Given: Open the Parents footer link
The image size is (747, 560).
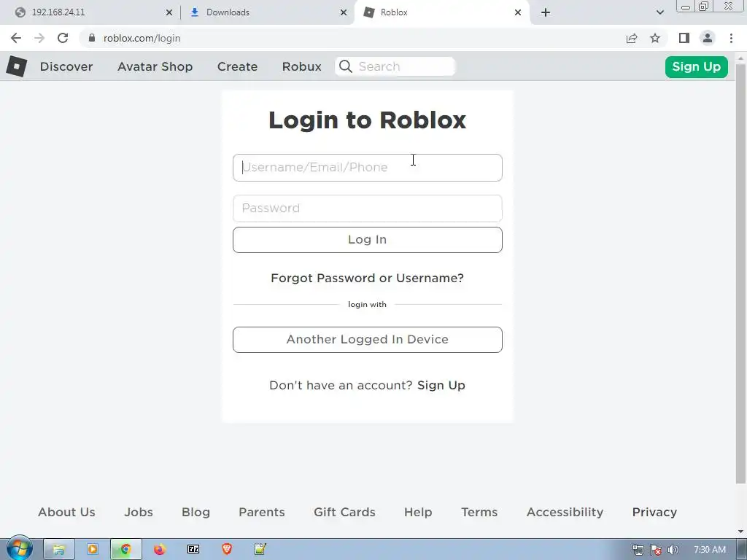Looking at the screenshot, I should [262, 512].
